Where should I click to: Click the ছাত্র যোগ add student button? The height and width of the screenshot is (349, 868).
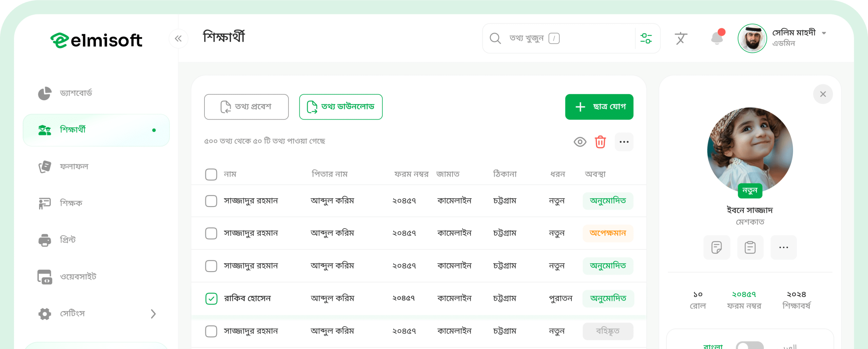[x=599, y=107]
